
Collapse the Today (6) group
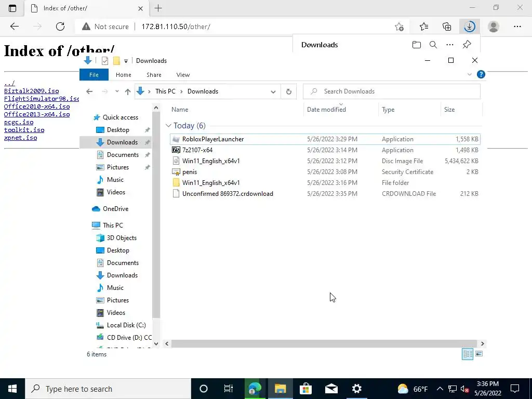(x=168, y=126)
